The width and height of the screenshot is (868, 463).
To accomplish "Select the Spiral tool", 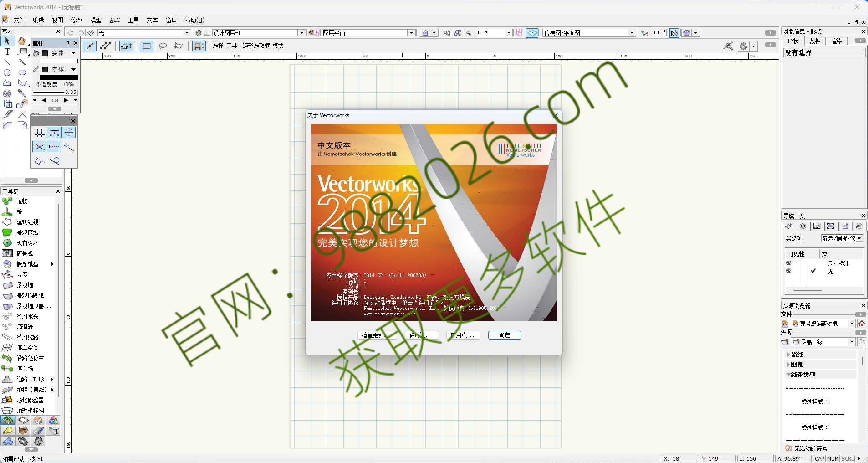I will coord(7,93).
